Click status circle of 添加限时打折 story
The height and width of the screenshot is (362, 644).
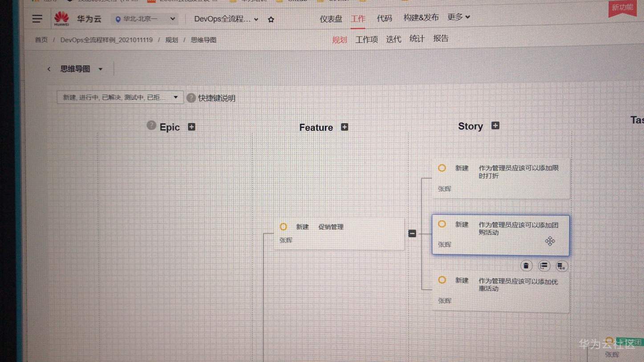[442, 168]
